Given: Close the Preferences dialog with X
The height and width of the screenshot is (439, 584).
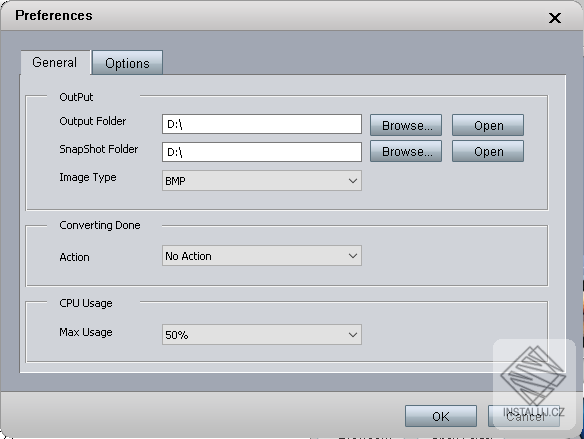Looking at the screenshot, I should click(555, 18).
